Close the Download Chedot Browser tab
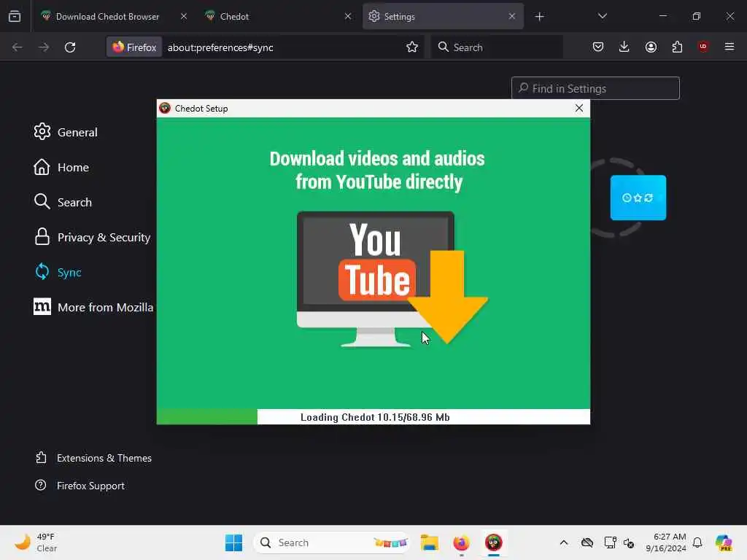 tap(184, 16)
